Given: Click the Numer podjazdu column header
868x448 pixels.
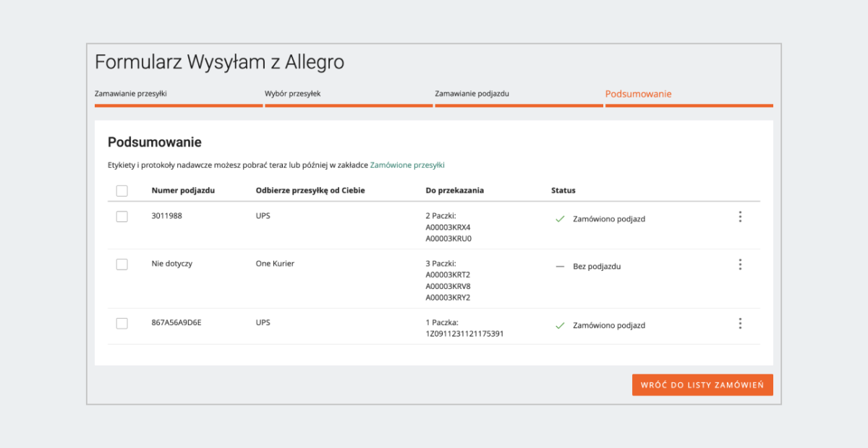Looking at the screenshot, I should click(183, 191).
